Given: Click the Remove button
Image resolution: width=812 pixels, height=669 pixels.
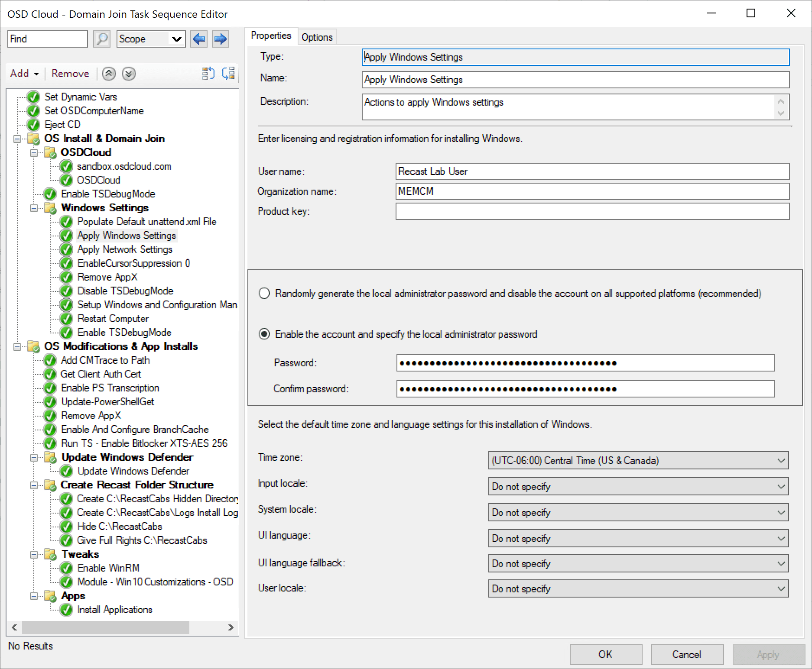Looking at the screenshot, I should (70, 73).
